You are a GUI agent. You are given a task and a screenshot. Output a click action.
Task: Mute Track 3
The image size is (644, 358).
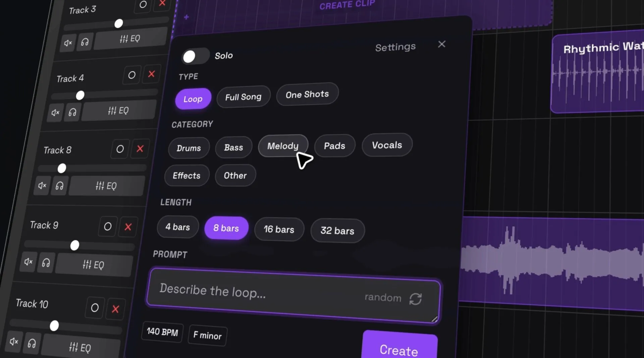[68, 43]
